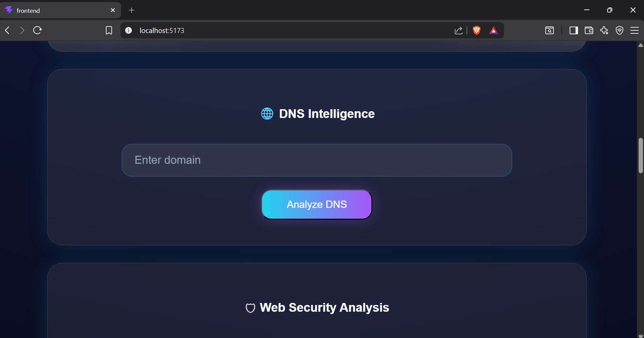Image resolution: width=644 pixels, height=338 pixels.
Task: Restore down the browser window
Action: (610, 10)
